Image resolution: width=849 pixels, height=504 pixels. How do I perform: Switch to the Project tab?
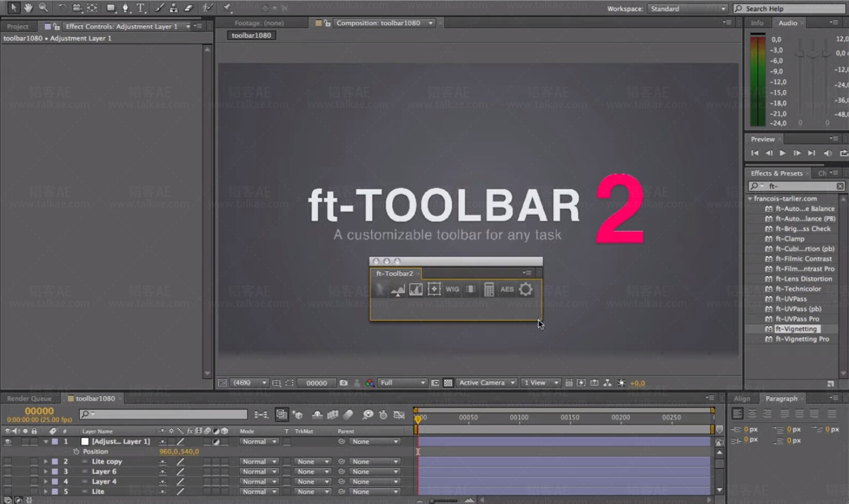(x=18, y=27)
